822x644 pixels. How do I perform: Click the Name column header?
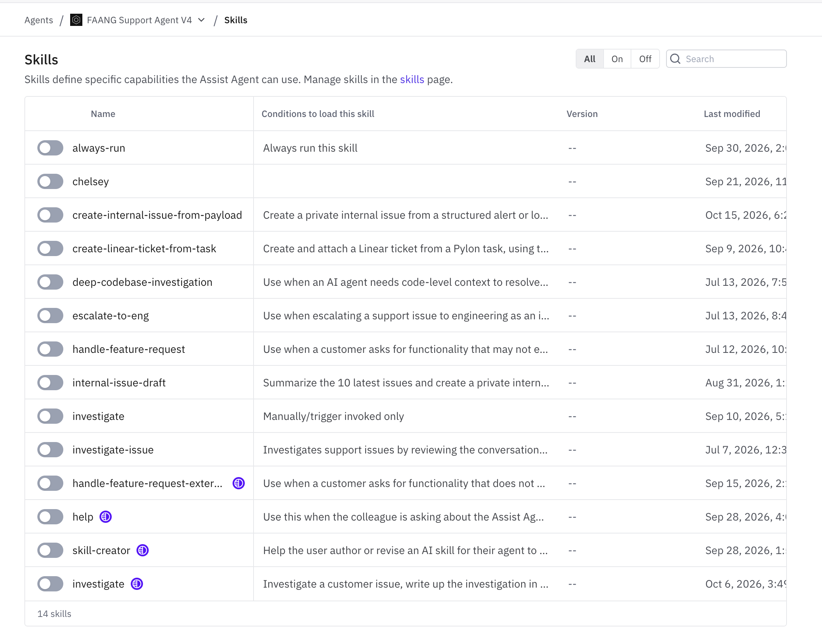103,114
